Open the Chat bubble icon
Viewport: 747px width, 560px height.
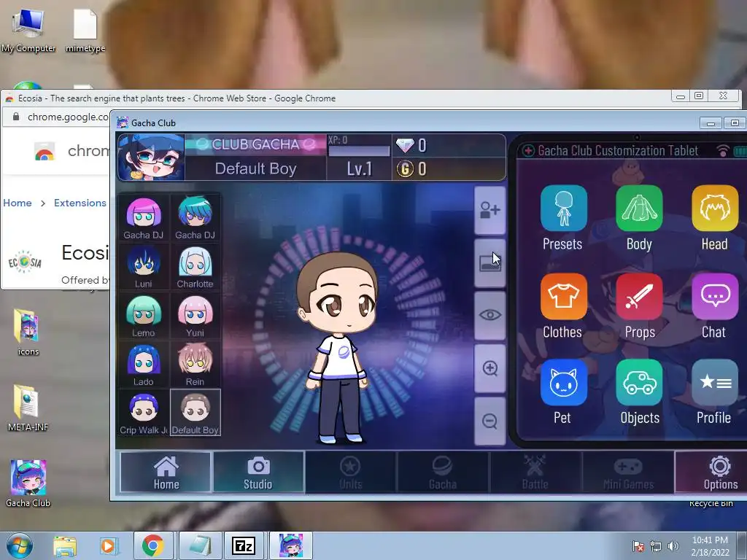715,296
